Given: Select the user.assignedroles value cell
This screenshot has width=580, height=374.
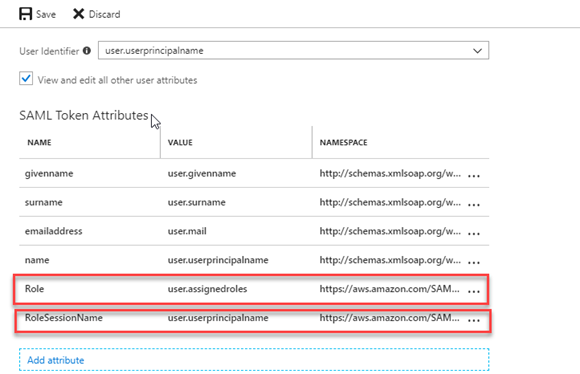Looking at the screenshot, I should pyautogui.click(x=208, y=289).
